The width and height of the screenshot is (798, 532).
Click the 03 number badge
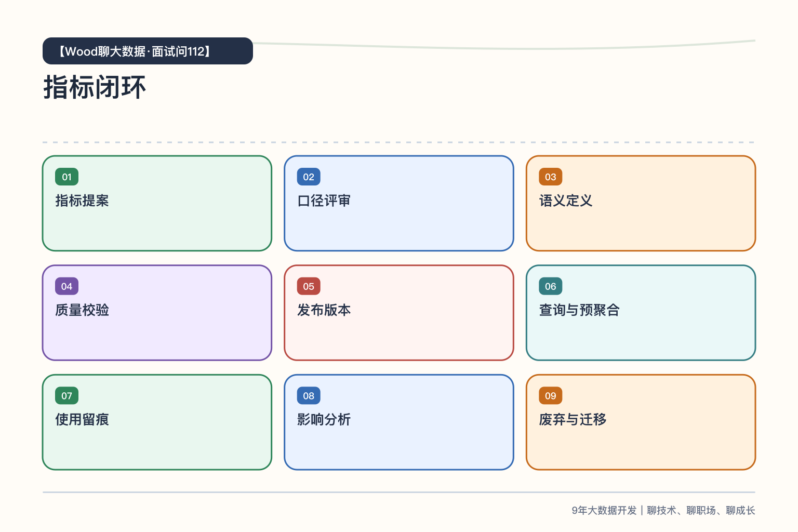click(551, 177)
